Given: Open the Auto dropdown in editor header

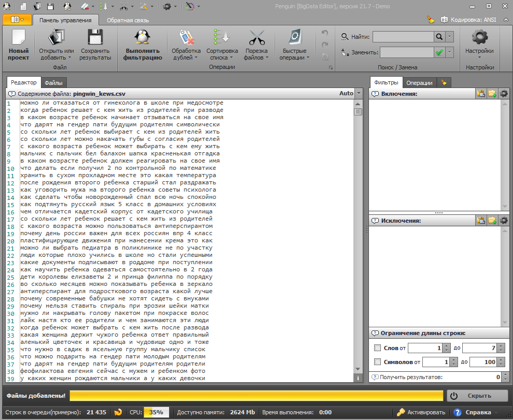Looking at the screenshot, I should coord(359,94).
